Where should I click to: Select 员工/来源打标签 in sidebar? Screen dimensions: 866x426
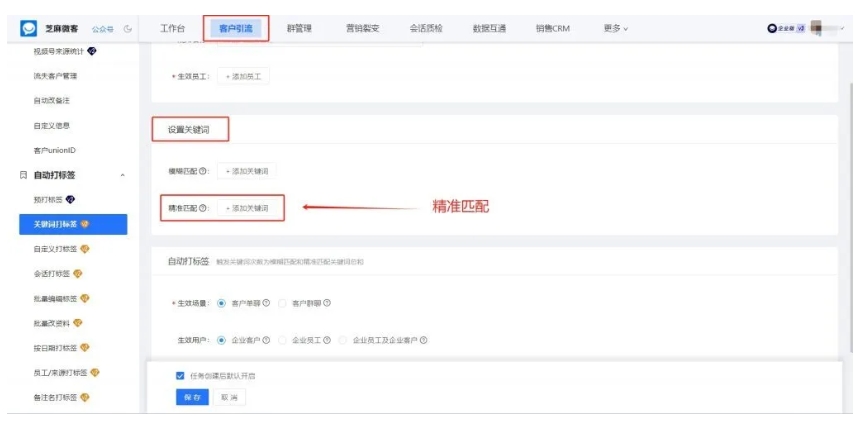tap(60, 372)
